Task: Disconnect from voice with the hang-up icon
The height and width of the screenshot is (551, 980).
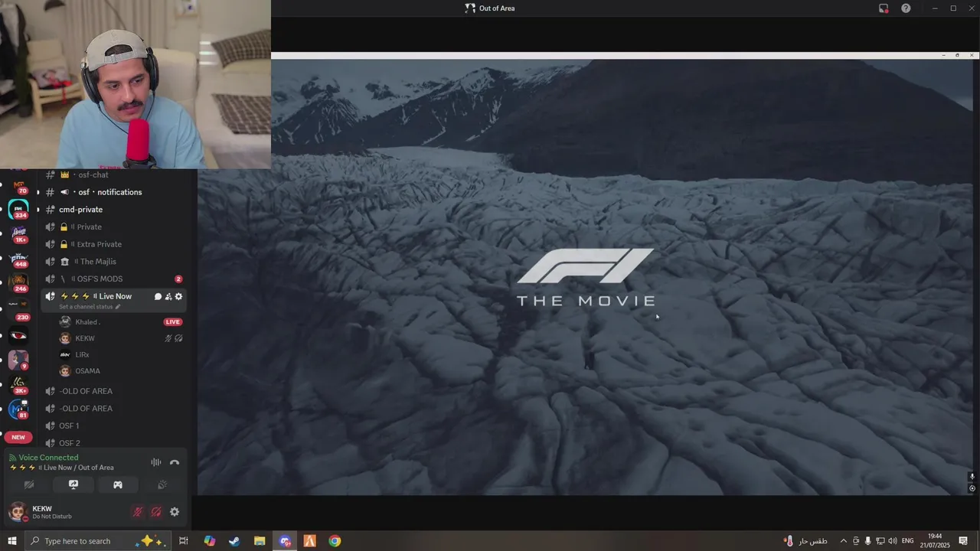Action: (x=175, y=462)
